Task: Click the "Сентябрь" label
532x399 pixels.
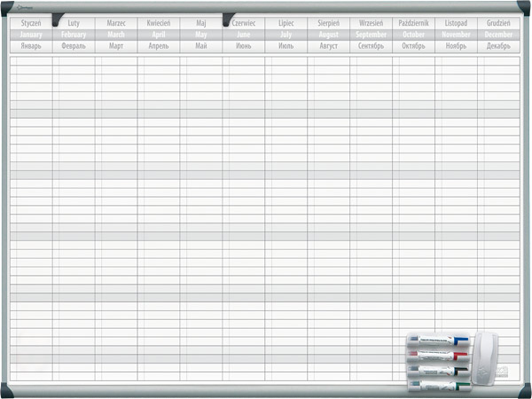Action: point(372,46)
